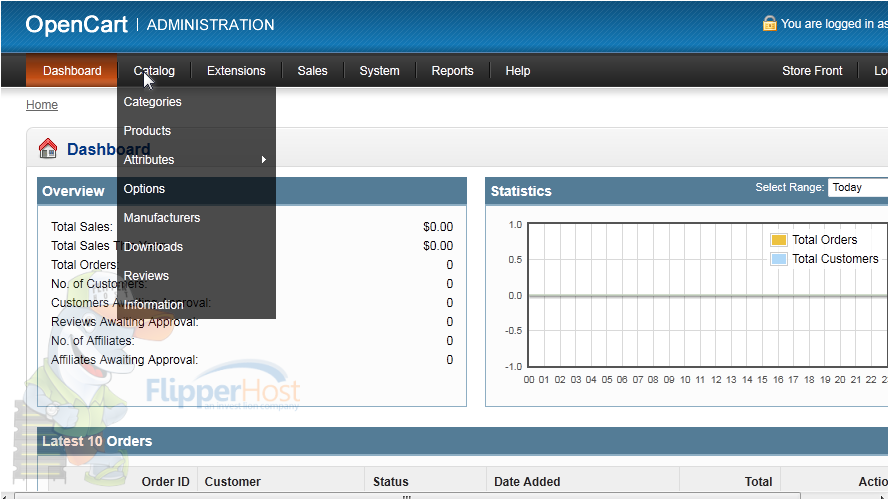Open the Reports menu
Screen dimensions: 889x500
pyautogui.click(x=452, y=71)
